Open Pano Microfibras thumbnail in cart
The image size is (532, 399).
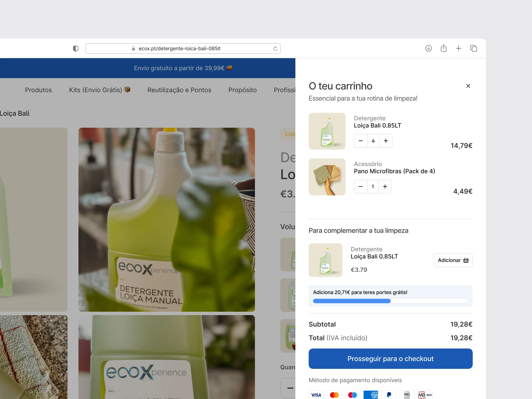327,177
